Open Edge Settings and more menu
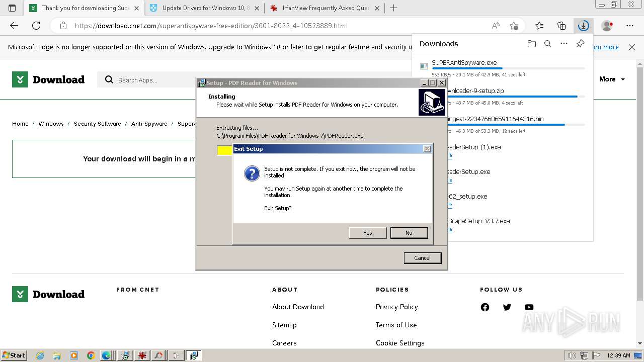644x362 pixels. (630, 26)
